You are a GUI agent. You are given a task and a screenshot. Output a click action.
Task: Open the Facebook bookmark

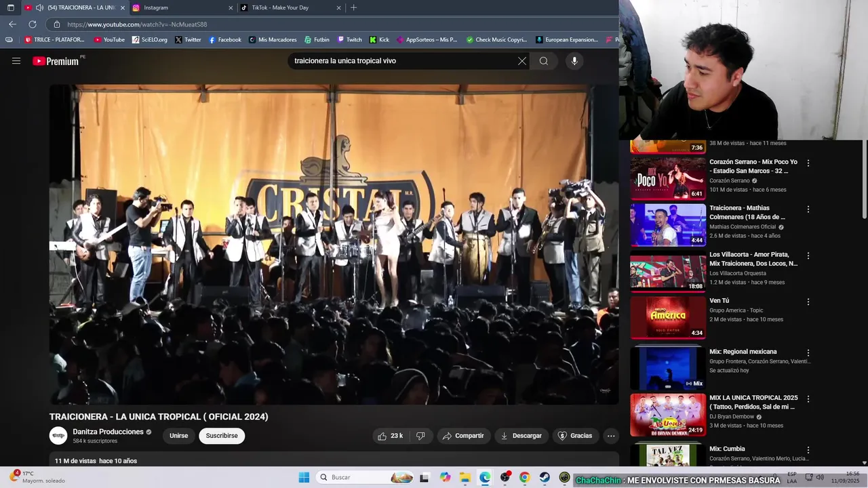point(224,39)
